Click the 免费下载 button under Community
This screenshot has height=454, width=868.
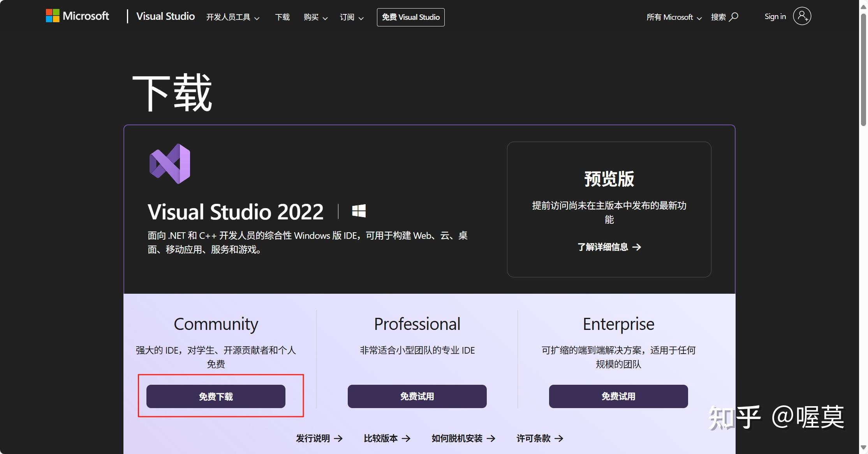point(215,396)
